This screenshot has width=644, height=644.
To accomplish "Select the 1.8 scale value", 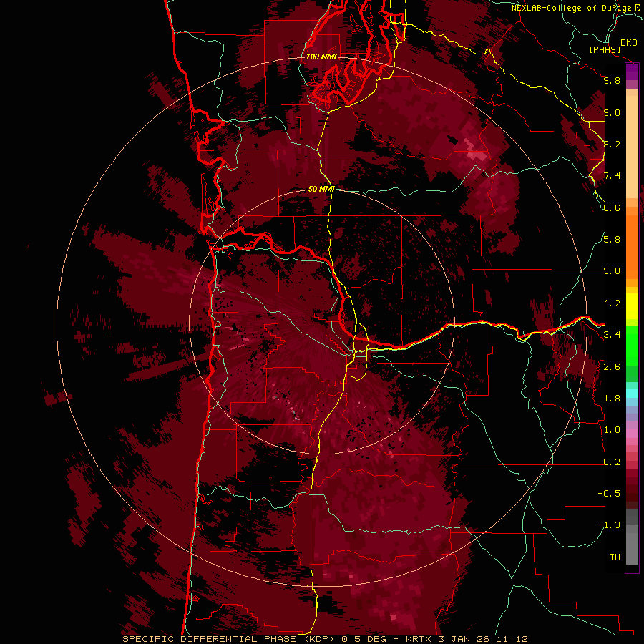I will (612, 399).
